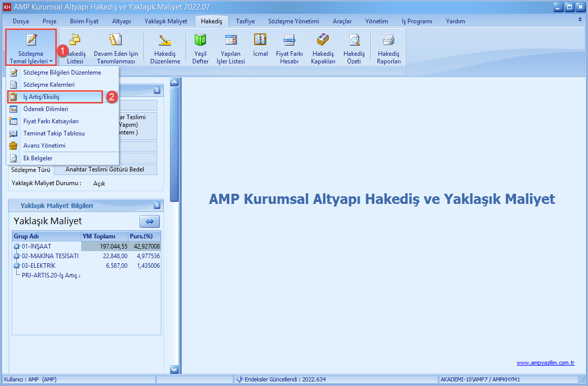Sort by Purs.(%) column header

click(x=145, y=236)
